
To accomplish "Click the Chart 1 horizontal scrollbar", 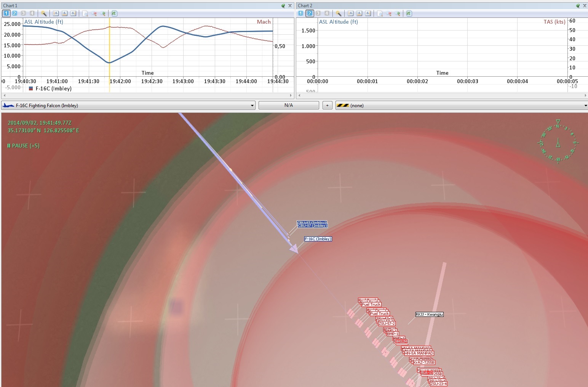I will click(147, 95).
